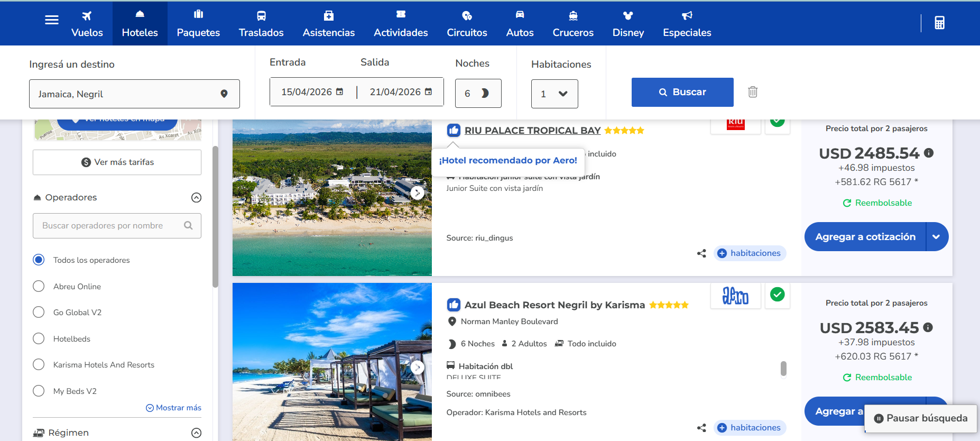The height and width of the screenshot is (441, 980).
Task: Go to Vuelos section
Action: click(87, 24)
